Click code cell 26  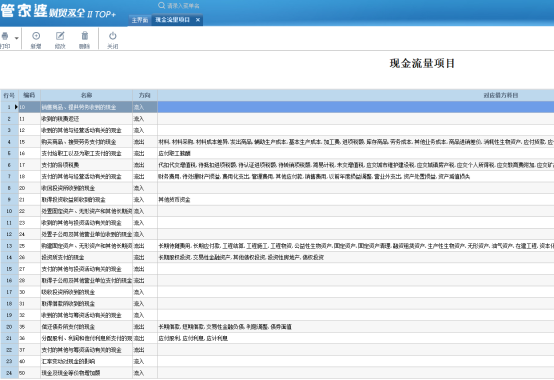(29, 257)
